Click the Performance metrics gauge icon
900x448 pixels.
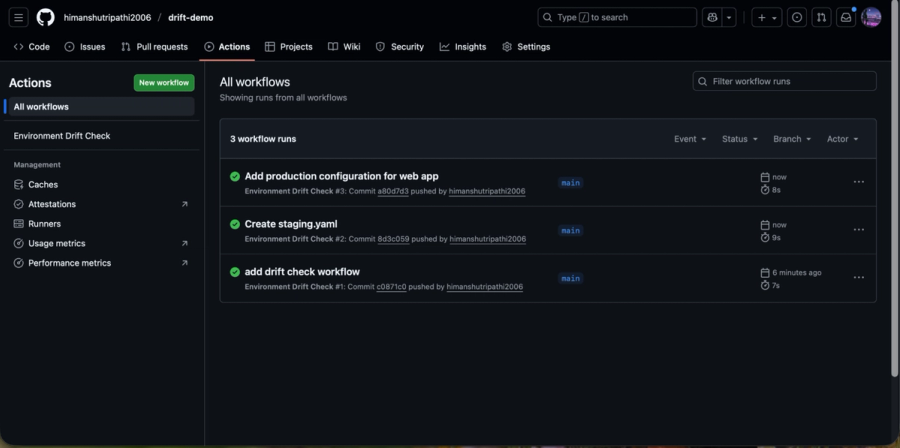(x=18, y=263)
